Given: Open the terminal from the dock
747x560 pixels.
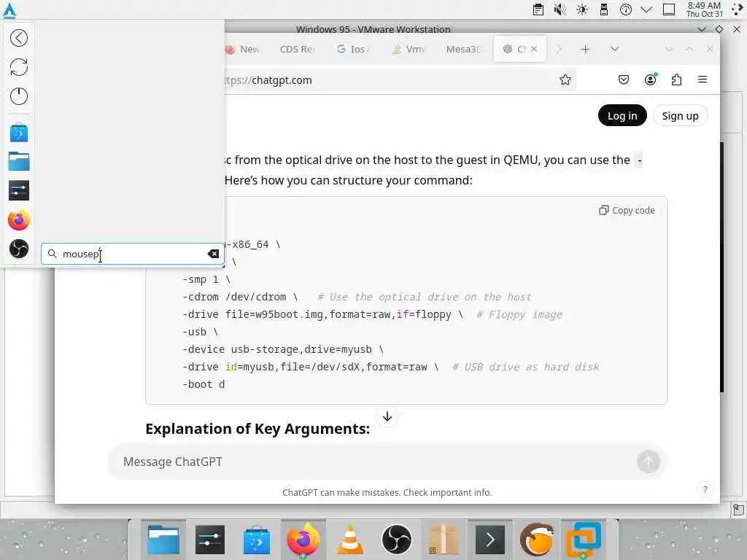Looking at the screenshot, I should [490, 540].
